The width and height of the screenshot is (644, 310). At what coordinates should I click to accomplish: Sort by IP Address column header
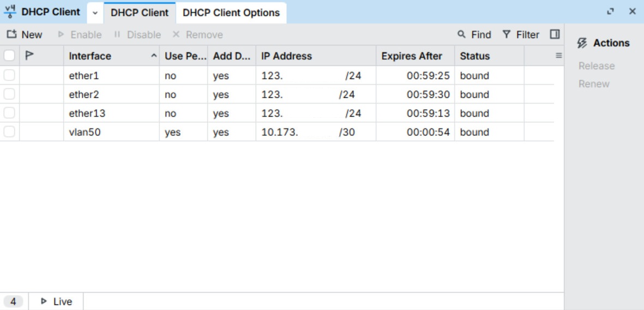316,56
